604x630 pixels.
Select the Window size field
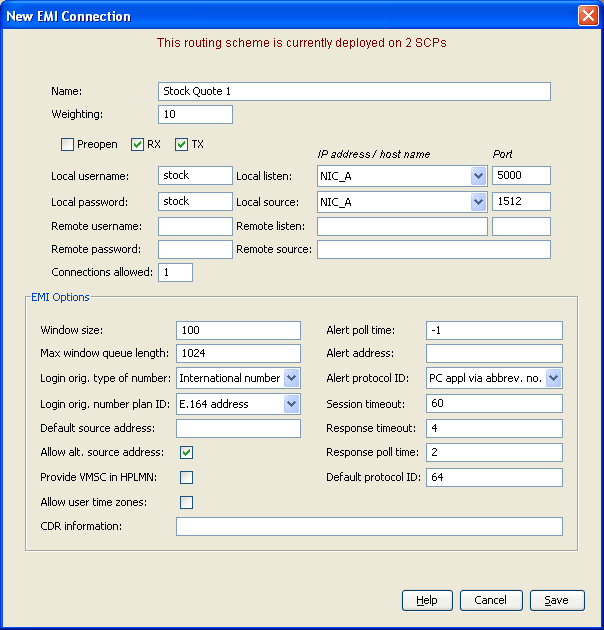[x=238, y=330]
